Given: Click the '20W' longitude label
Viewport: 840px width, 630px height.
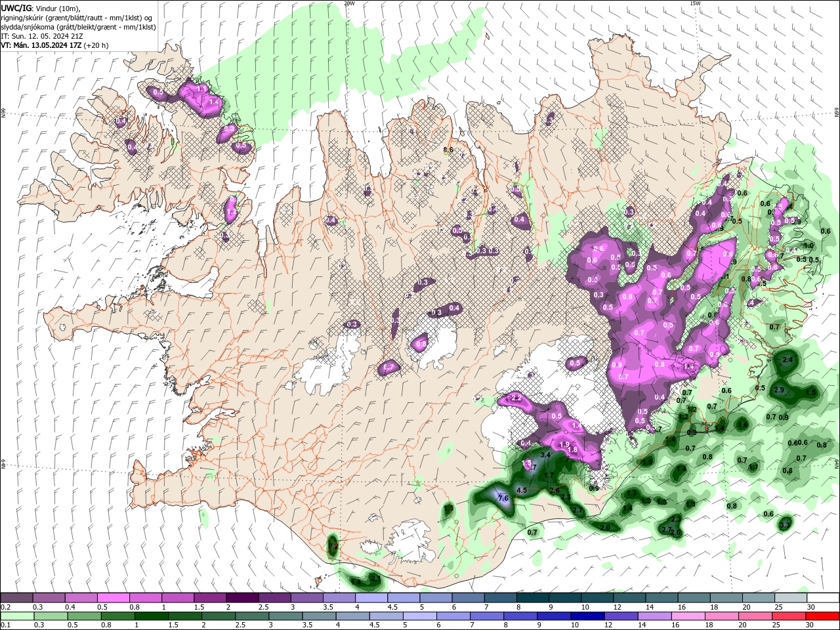Looking at the screenshot, I should 349,3.
